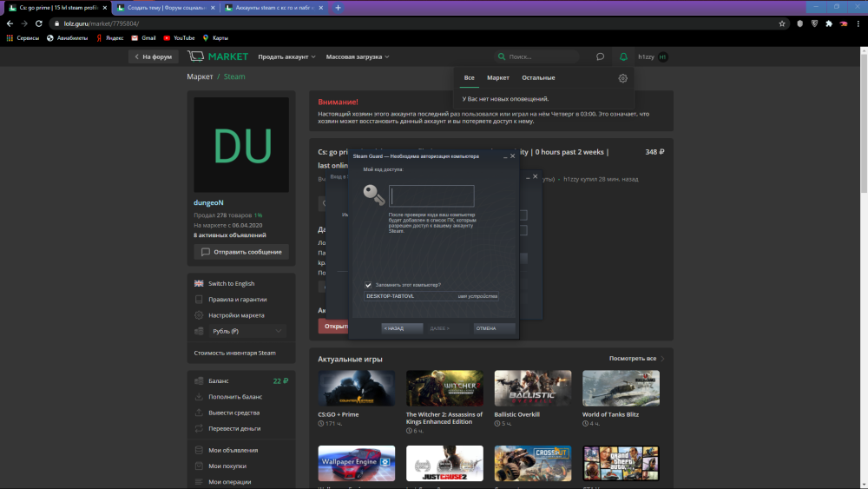Open notification settings gear icon
Image resolution: width=868 pixels, height=489 pixels.
click(x=622, y=78)
